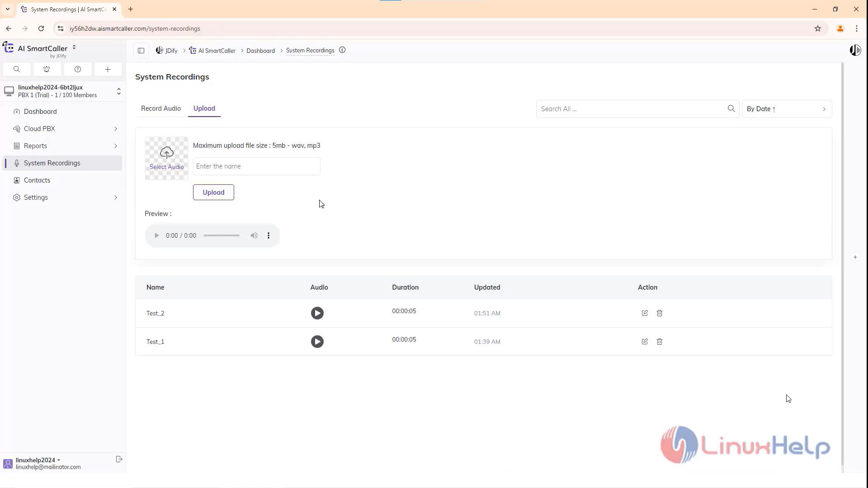Expand the Reports menu
The height and width of the screenshot is (488, 868).
[x=62, y=146]
